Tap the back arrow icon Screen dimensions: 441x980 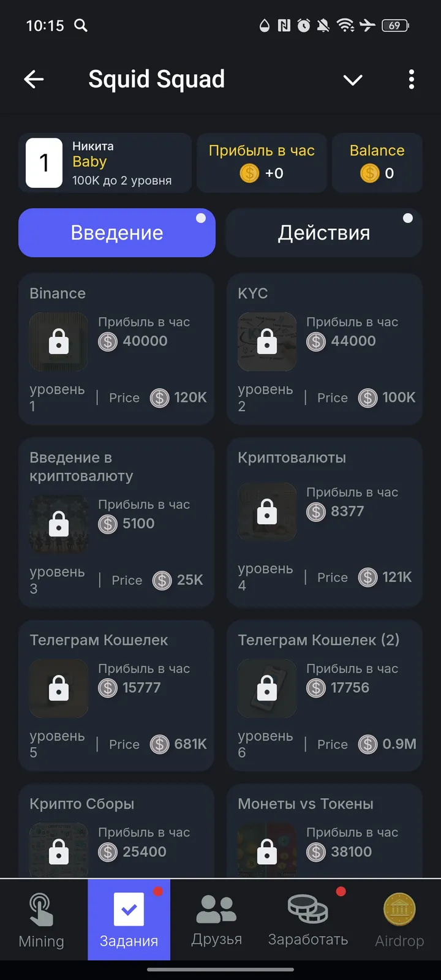pos(34,79)
